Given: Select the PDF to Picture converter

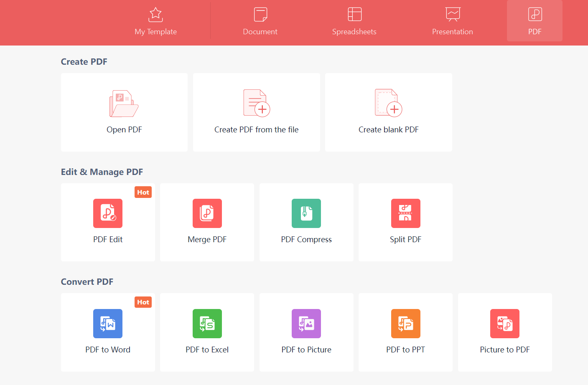Looking at the screenshot, I should (x=306, y=332).
